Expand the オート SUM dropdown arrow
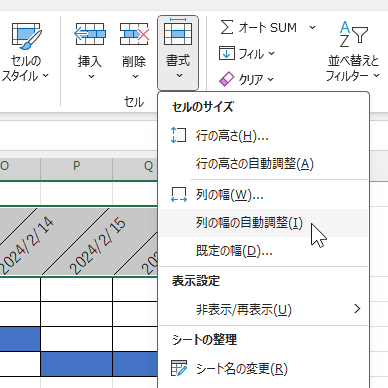The image size is (388, 388). click(x=312, y=27)
